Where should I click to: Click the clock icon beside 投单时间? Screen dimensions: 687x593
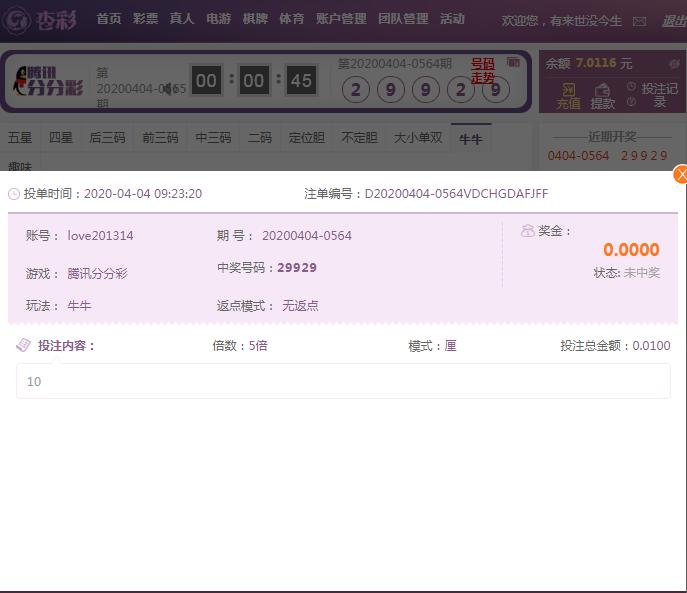14,194
